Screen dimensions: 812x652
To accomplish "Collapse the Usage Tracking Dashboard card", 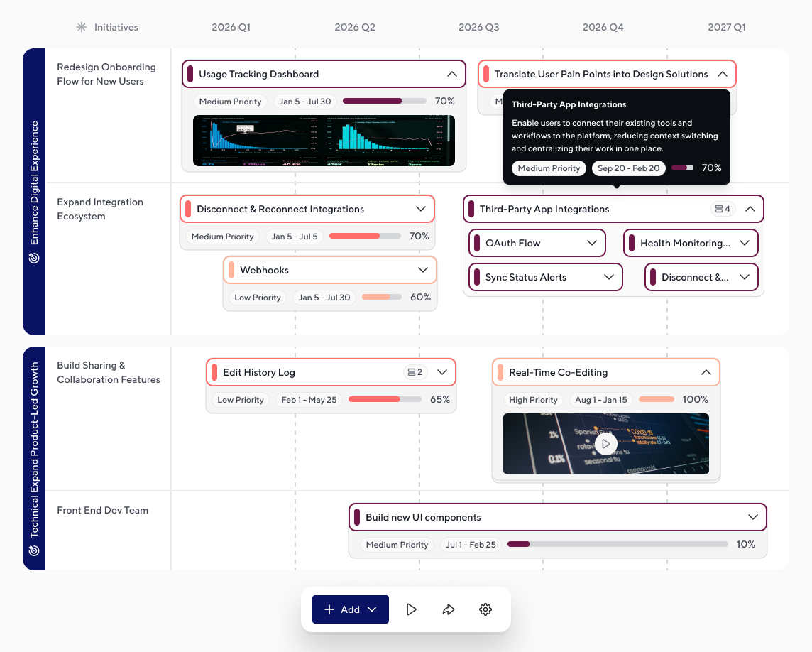I will [452, 74].
